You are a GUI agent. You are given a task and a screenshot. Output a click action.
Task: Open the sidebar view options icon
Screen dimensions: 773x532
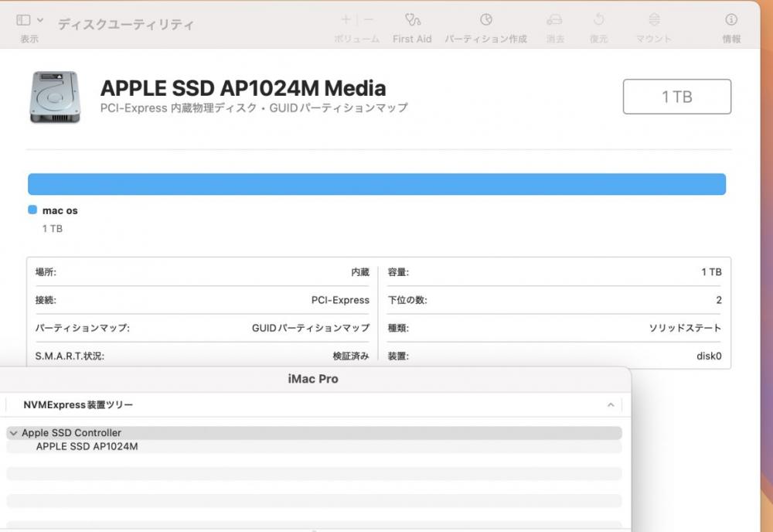(x=23, y=20)
